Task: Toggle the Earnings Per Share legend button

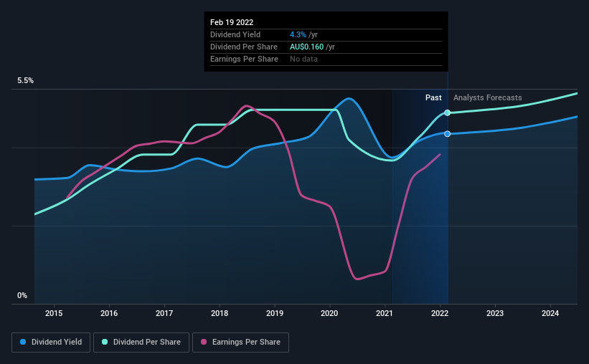Action: 240,343
